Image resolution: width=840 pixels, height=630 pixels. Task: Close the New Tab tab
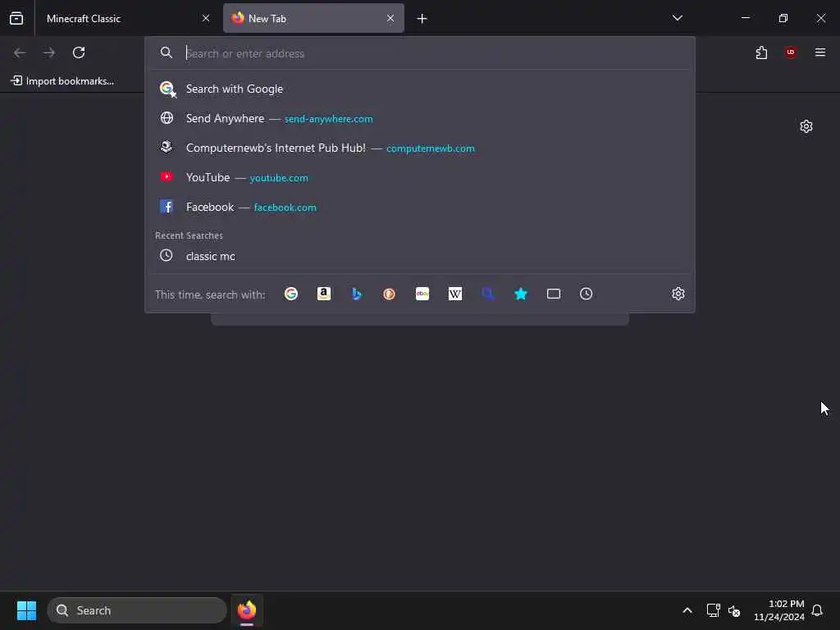pyautogui.click(x=390, y=18)
